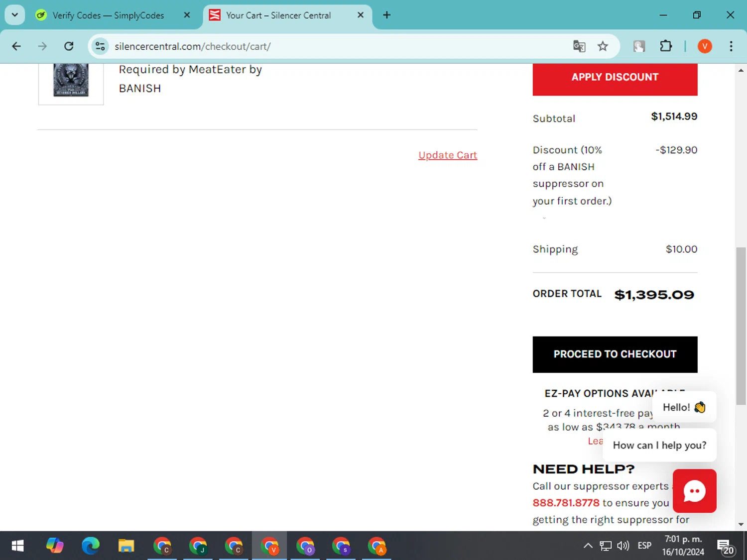
Task: Switch to Chrome window with S badge
Action: 341,546
